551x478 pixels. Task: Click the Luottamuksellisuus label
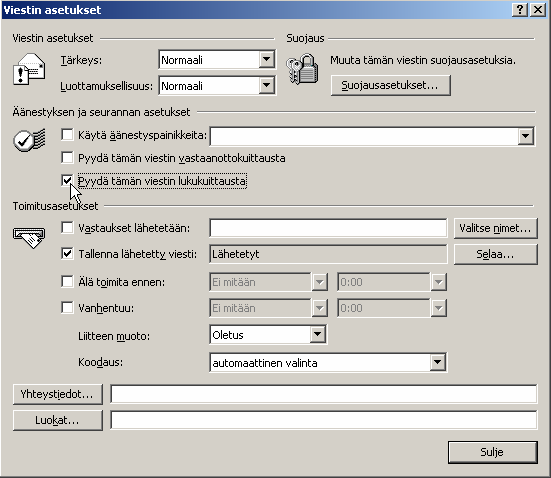pos(106,86)
